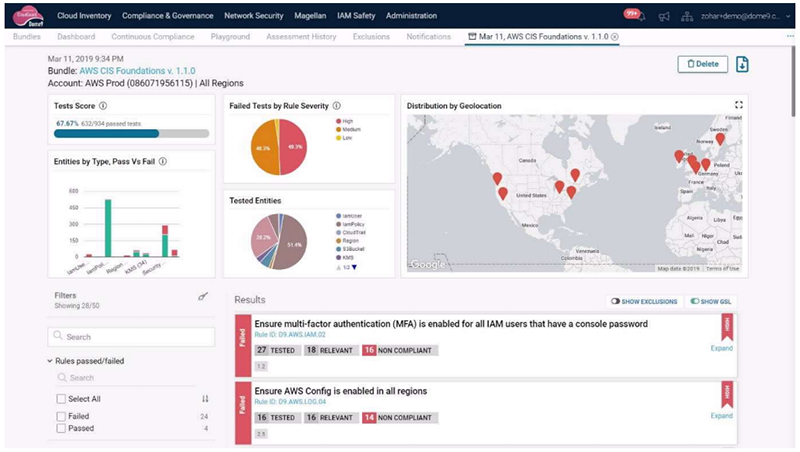Click the map pin over Ireland
800x452 pixels.
coord(679,156)
